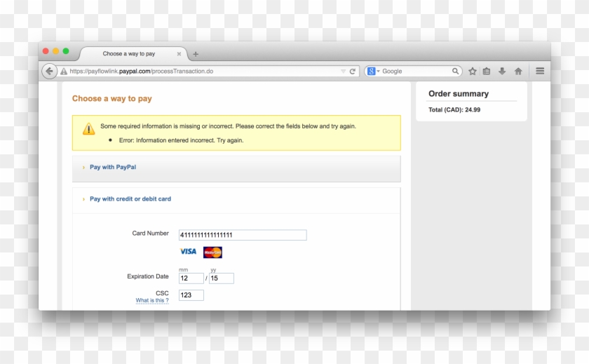Image resolution: width=589 pixels, height=364 pixels.
Task: Click the yellow minimize window button
Action: coord(55,51)
